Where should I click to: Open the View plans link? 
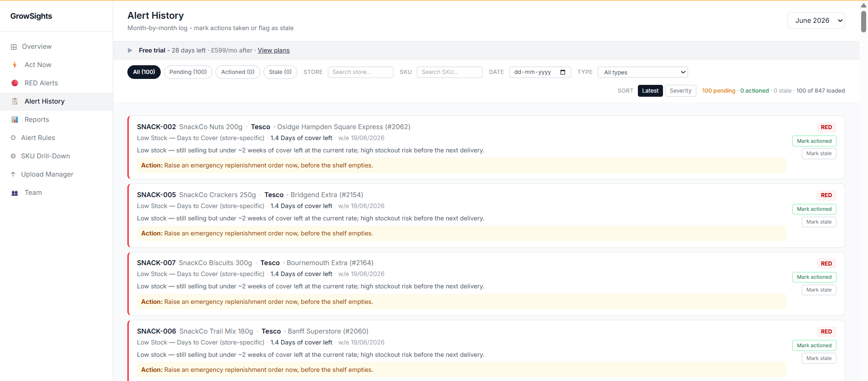(x=274, y=50)
